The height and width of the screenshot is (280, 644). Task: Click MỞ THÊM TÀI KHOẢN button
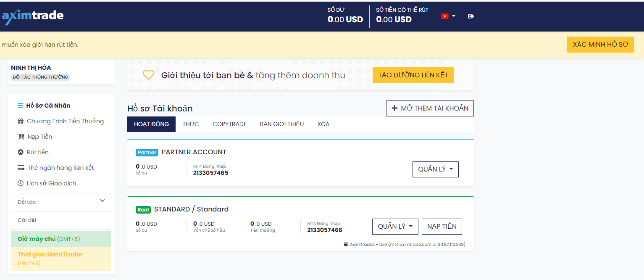[x=430, y=108]
